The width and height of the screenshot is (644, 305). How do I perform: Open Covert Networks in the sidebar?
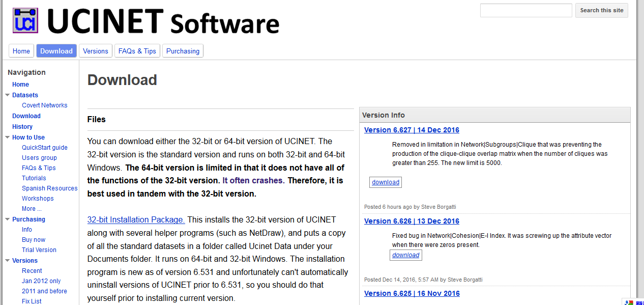[45, 105]
